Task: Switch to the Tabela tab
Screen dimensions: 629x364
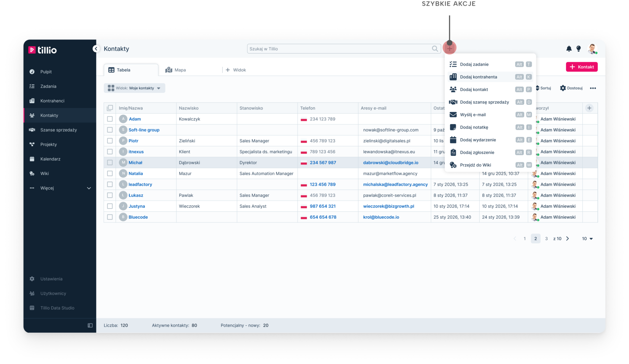Action: click(x=131, y=70)
